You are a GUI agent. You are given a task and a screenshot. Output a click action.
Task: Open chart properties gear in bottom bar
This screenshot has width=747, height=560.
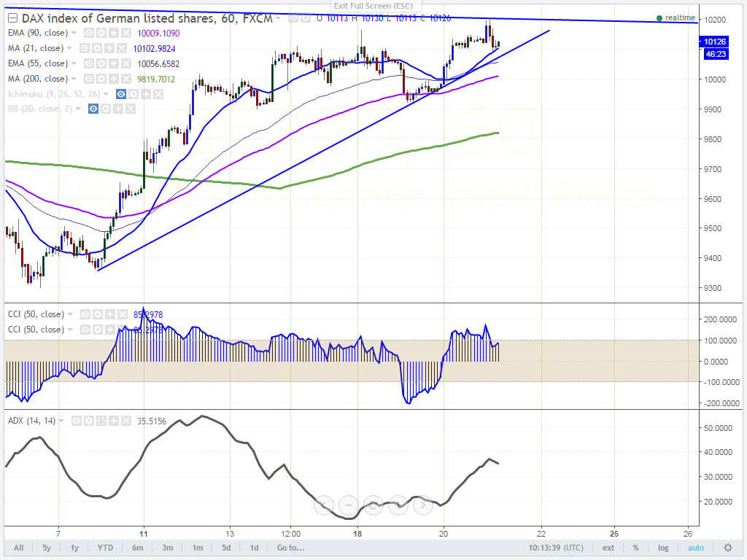(x=728, y=548)
